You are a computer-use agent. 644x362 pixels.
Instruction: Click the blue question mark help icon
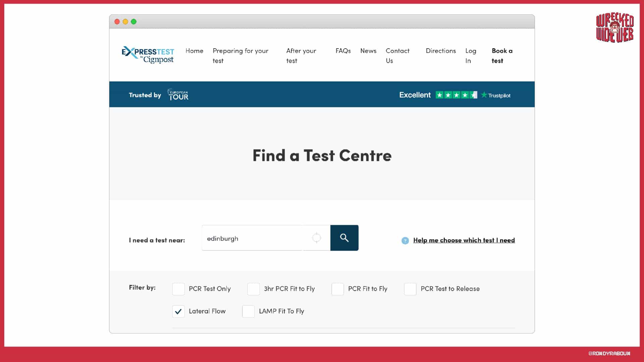[405, 241]
